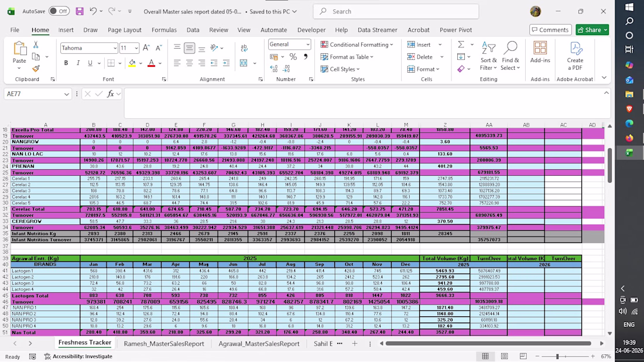Image resolution: width=644 pixels, height=362 pixels.
Task: Toggle Italic formatting
Action: pyautogui.click(x=78, y=63)
